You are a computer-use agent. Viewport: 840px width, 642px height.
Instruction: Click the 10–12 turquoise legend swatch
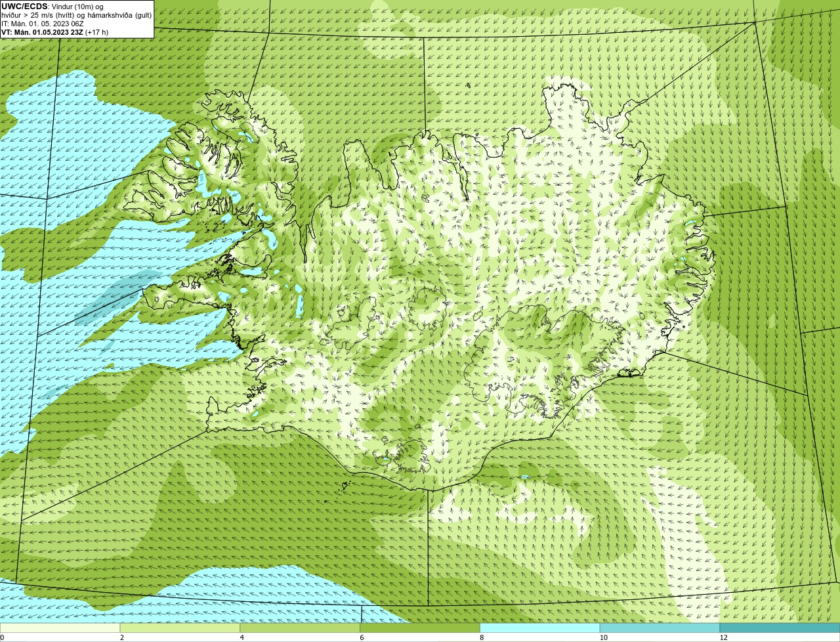click(660, 628)
